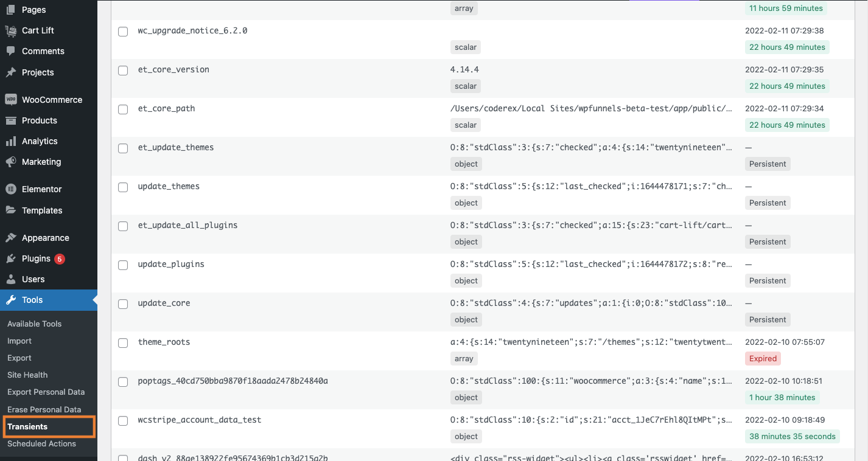The height and width of the screenshot is (461, 868).
Task: Click the theme_roots transient name
Action: point(164,342)
